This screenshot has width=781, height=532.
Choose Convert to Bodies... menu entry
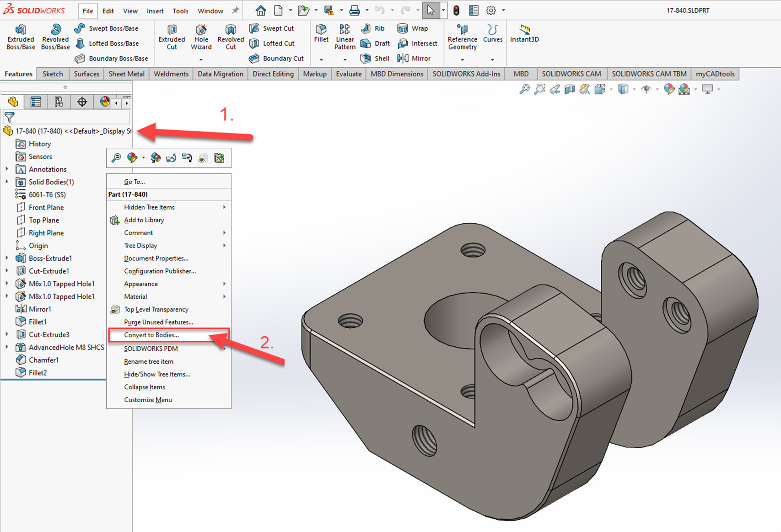(x=169, y=335)
